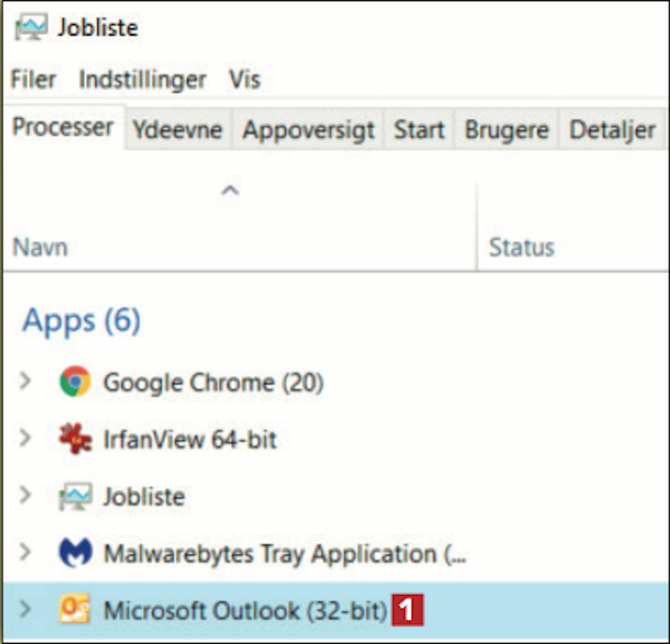
Task: Click the Jobliste title bar icon
Action: [x=31, y=27]
